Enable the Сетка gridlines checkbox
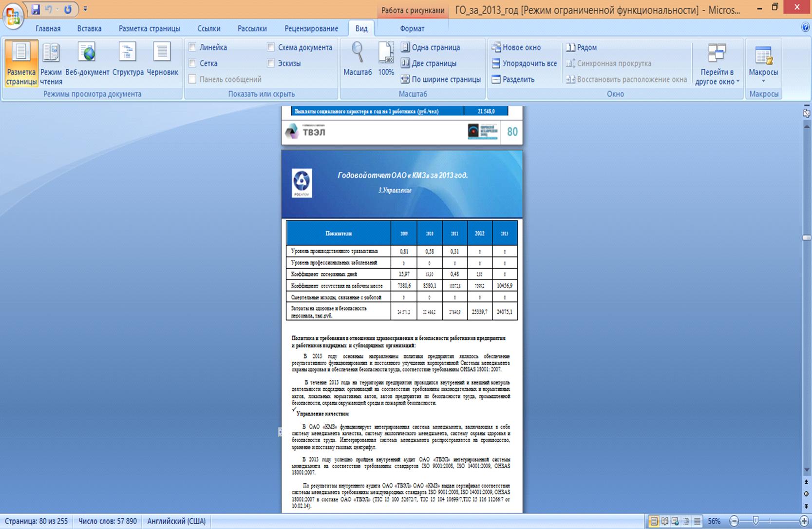The width and height of the screenshot is (812, 529). point(192,63)
